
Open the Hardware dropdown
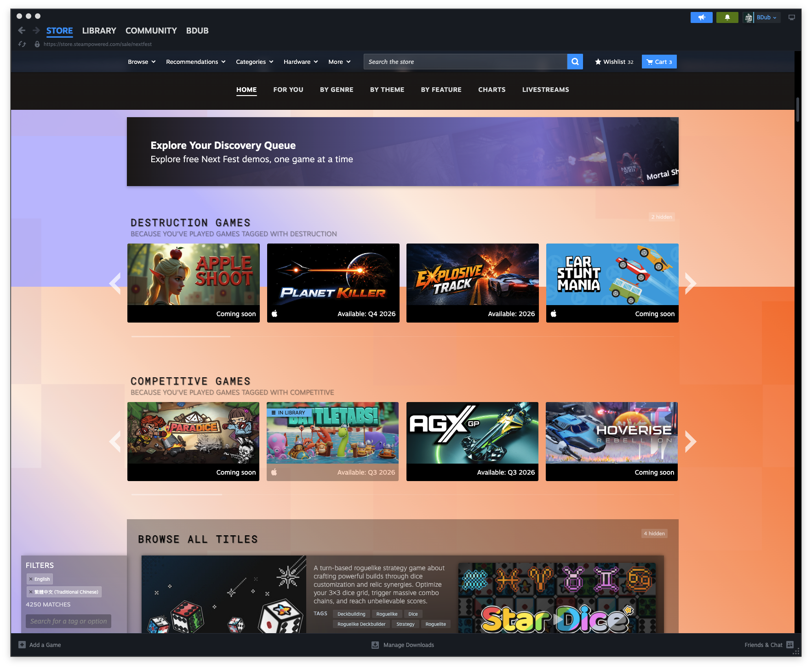tap(301, 62)
